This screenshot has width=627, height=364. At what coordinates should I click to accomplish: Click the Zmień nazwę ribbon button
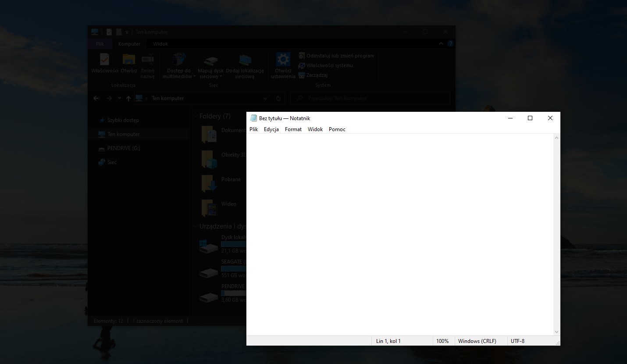point(148,66)
